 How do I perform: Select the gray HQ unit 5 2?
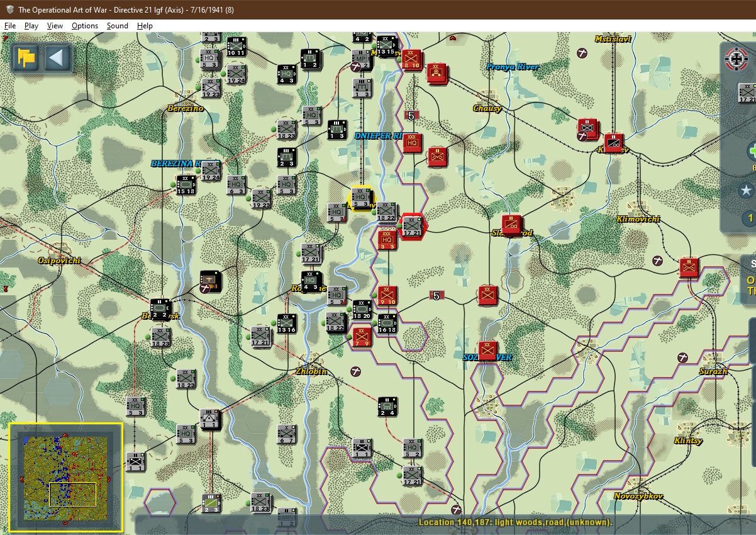(412, 448)
